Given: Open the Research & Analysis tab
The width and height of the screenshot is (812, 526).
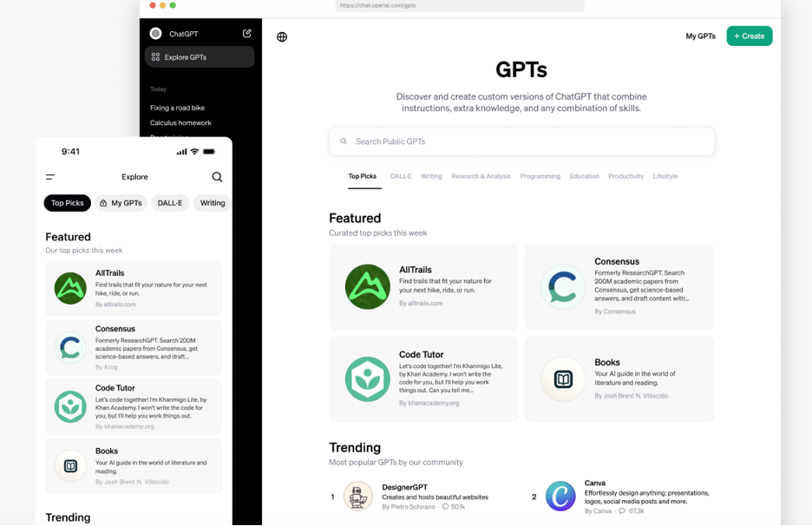Looking at the screenshot, I should click(x=481, y=176).
